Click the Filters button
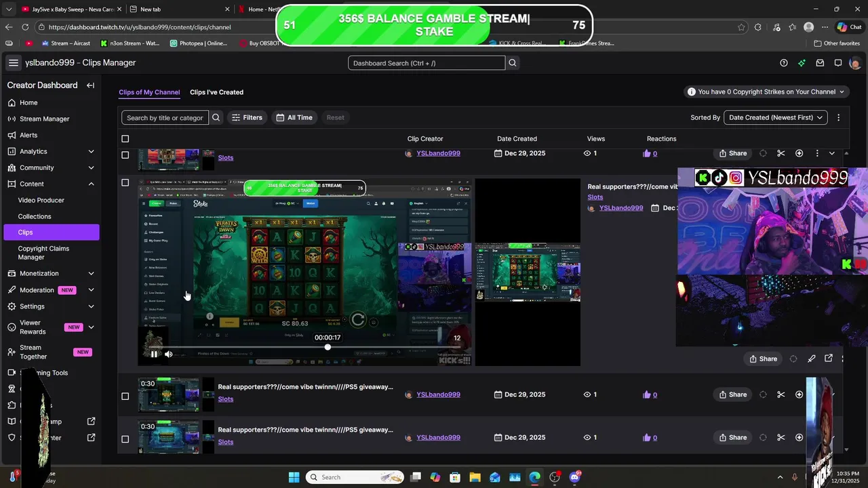 point(247,117)
